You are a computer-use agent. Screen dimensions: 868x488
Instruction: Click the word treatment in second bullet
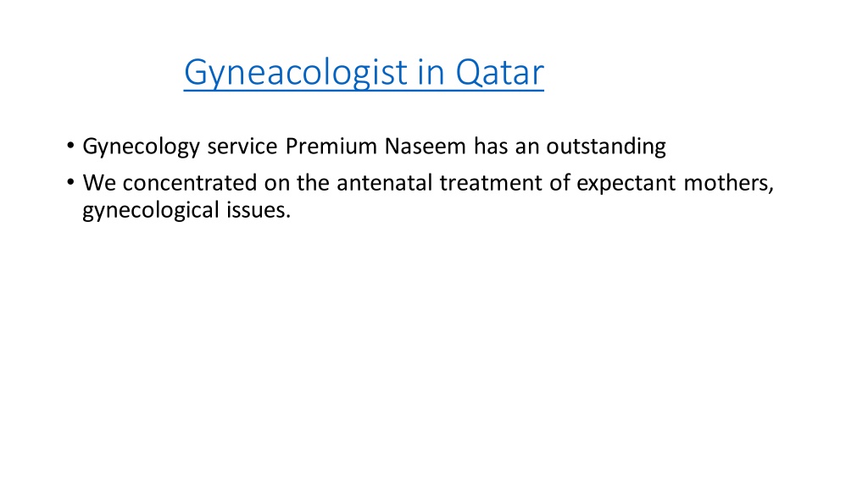491,183
